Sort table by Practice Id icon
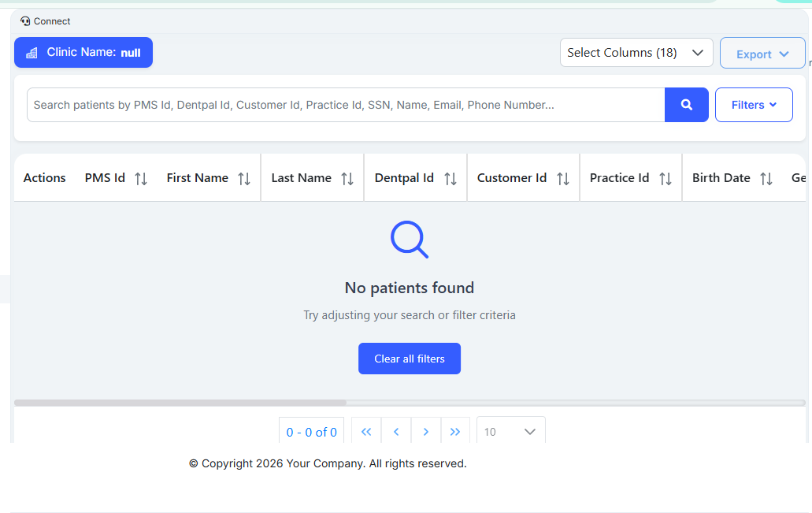The height and width of the screenshot is (513, 812). (666, 179)
